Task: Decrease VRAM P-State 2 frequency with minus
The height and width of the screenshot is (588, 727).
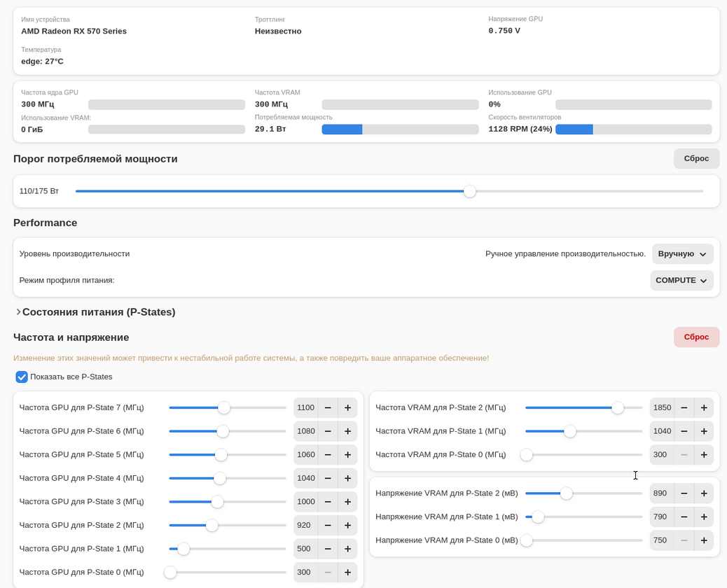Action: [x=684, y=408]
